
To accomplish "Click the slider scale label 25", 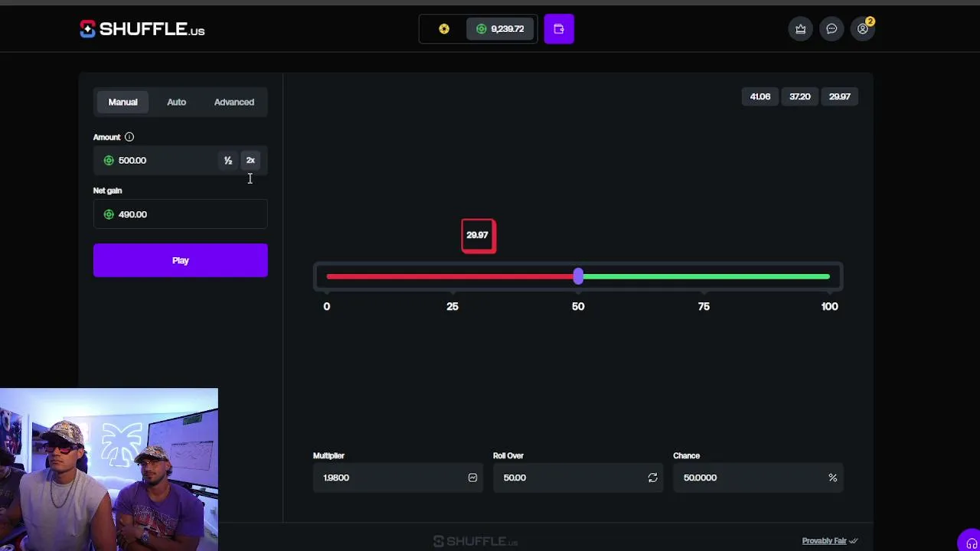I will (452, 306).
